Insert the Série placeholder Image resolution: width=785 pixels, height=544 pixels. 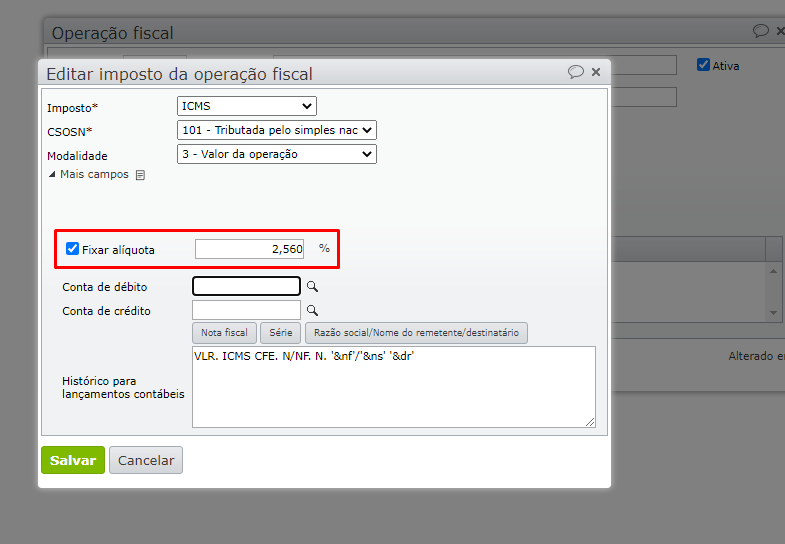(280, 333)
